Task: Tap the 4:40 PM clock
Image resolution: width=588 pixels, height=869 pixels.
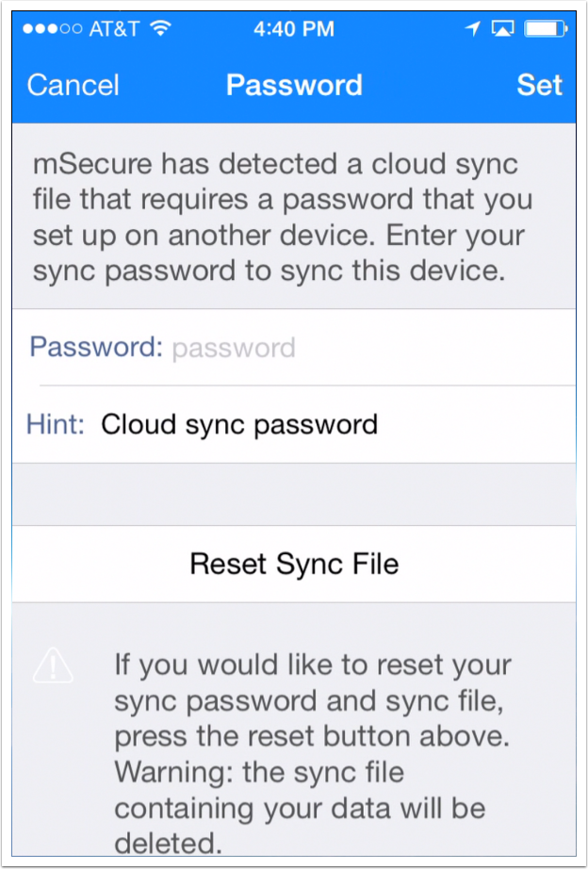Action: [294, 29]
